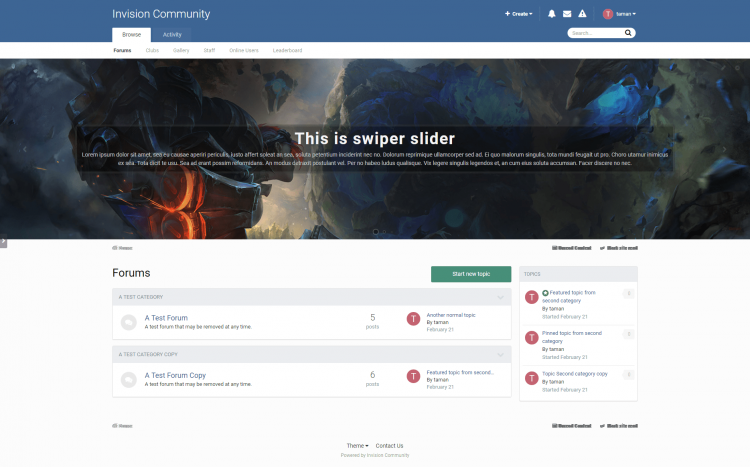
Task: Click the search magnifier icon
Action: click(628, 33)
